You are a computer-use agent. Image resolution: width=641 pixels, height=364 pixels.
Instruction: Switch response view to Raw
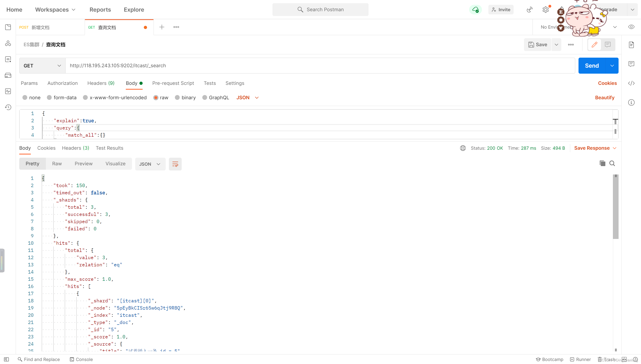57,163
